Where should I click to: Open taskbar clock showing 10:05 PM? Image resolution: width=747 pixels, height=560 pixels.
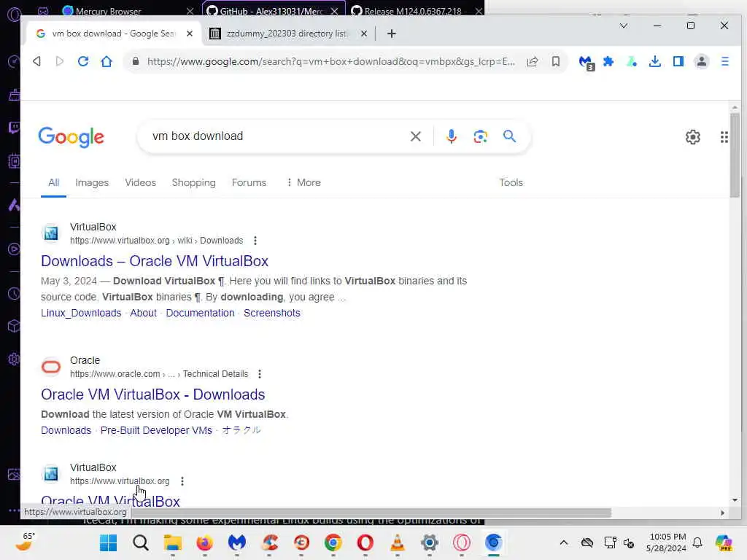point(667,542)
